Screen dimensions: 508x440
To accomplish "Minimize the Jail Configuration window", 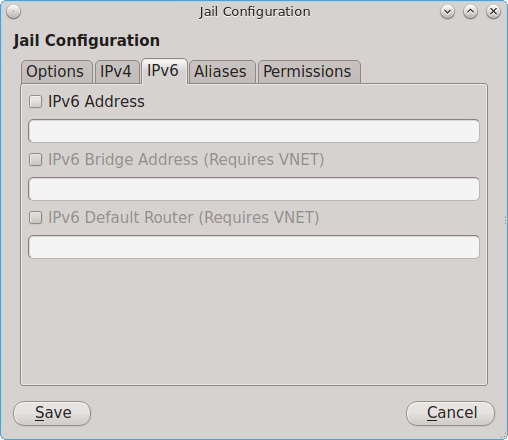I will pos(447,12).
